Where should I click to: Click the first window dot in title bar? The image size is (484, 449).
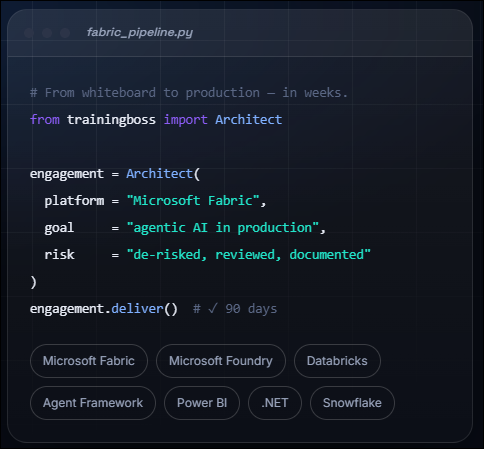click(x=29, y=33)
